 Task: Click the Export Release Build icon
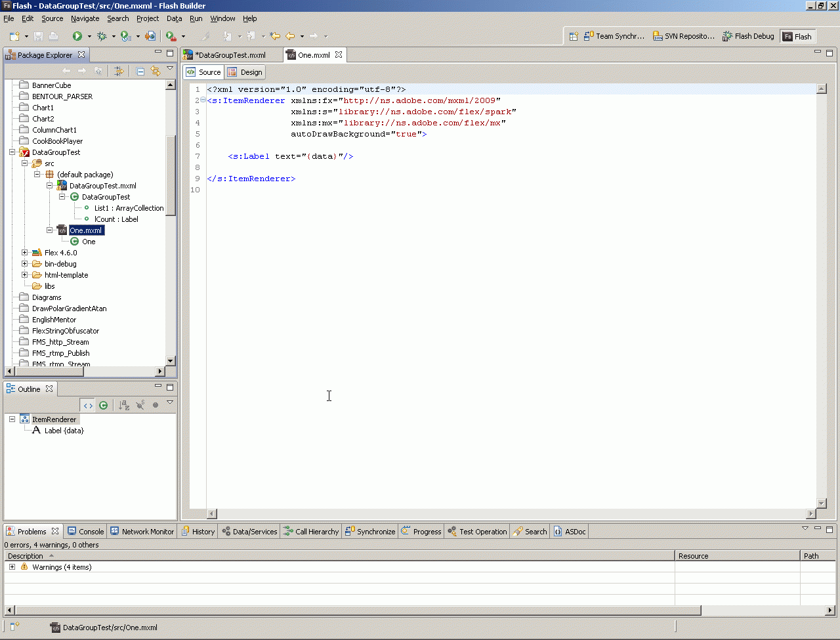(150, 36)
